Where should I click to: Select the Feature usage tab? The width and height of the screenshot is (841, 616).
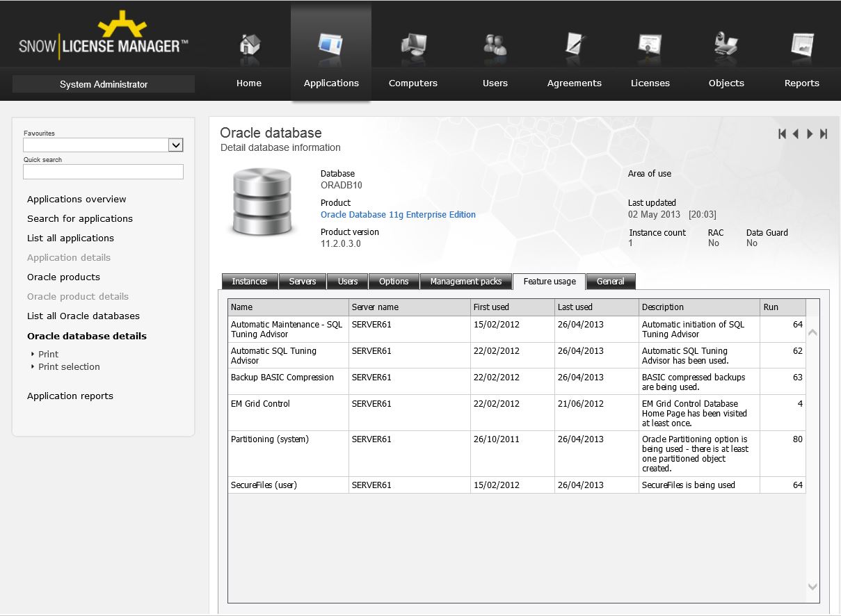pyautogui.click(x=550, y=281)
